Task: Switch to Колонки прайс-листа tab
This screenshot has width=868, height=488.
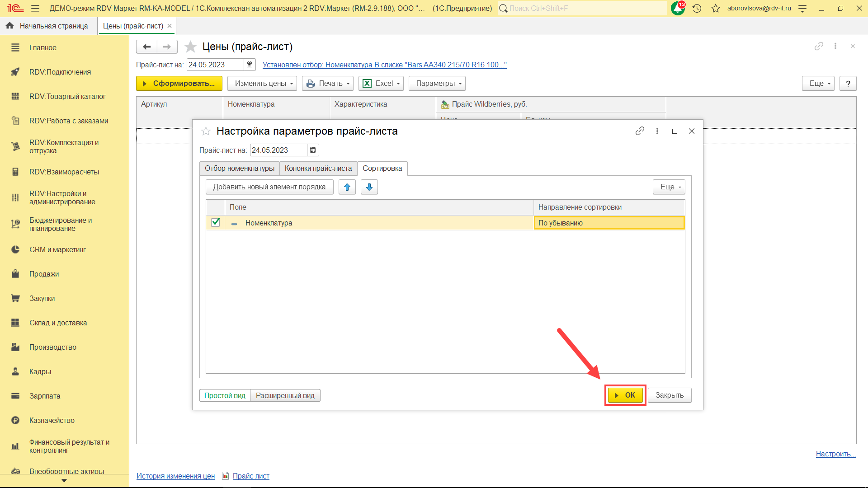Action: point(318,169)
